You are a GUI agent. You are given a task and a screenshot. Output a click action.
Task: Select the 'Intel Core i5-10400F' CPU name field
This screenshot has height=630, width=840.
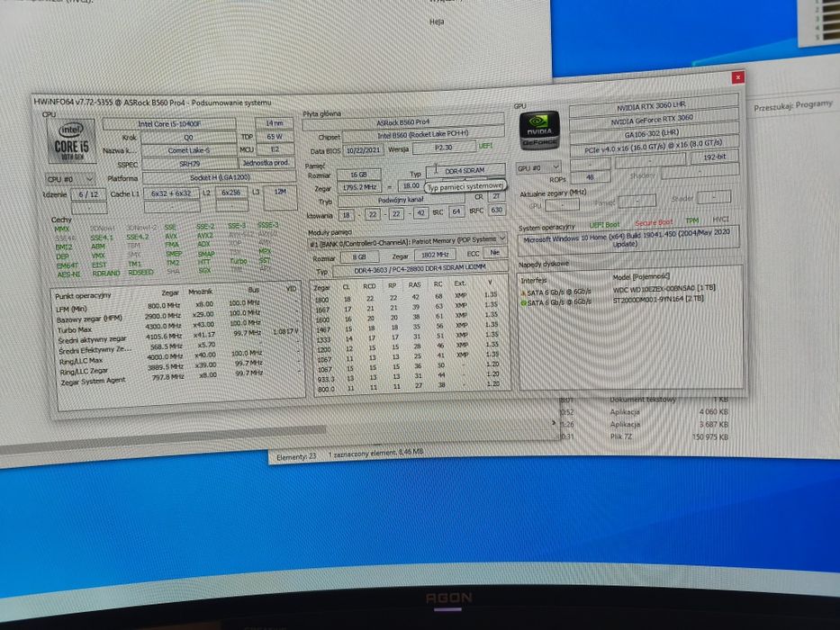(x=169, y=124)
